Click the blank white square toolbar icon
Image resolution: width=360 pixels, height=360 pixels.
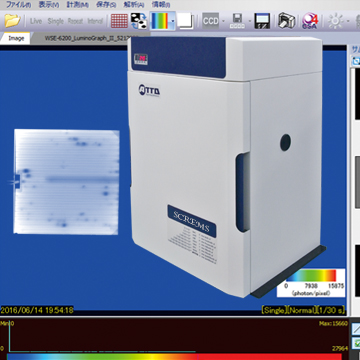[185, 21]
